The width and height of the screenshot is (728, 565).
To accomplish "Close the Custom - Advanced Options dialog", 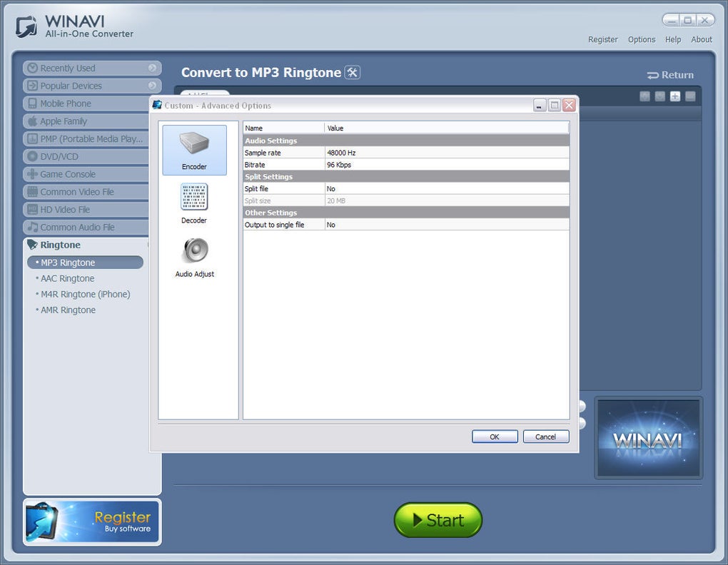I will tap(569, 106).
